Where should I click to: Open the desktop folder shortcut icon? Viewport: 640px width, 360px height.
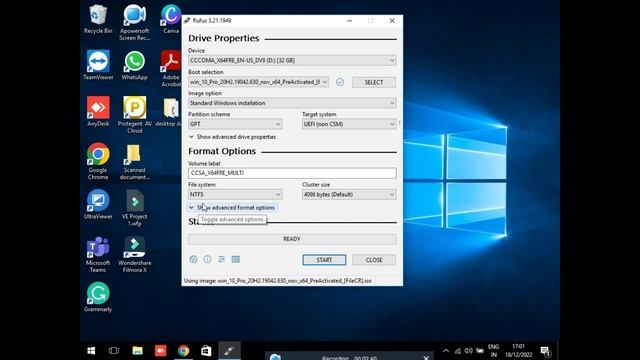pyautogui.click(x=171, y=111)
